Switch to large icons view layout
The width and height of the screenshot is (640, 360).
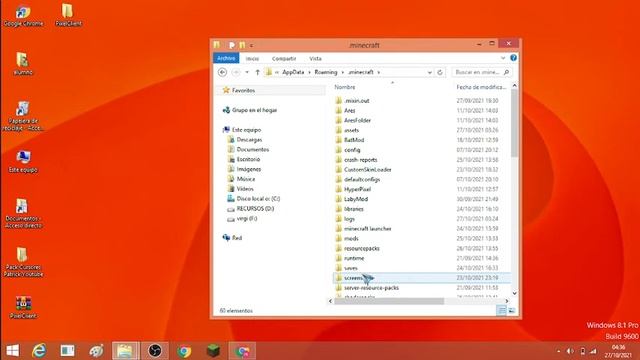511,311
